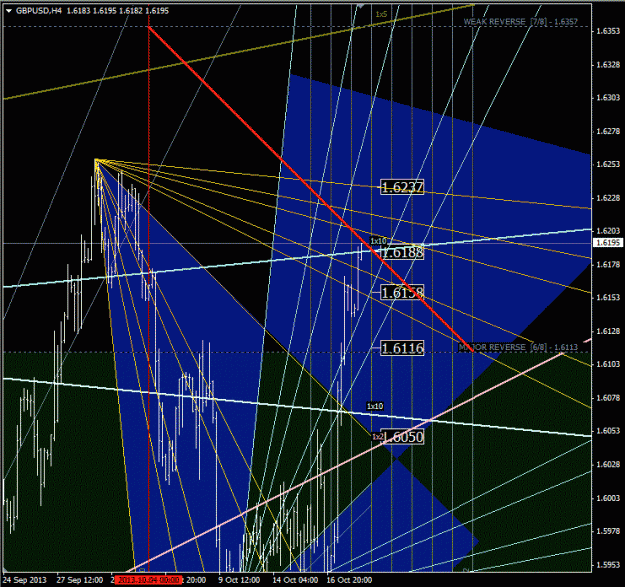Screen dimensions: 625x587
Task: Click the GBPUSD,H4 symbol title
Action: point(39,11)
